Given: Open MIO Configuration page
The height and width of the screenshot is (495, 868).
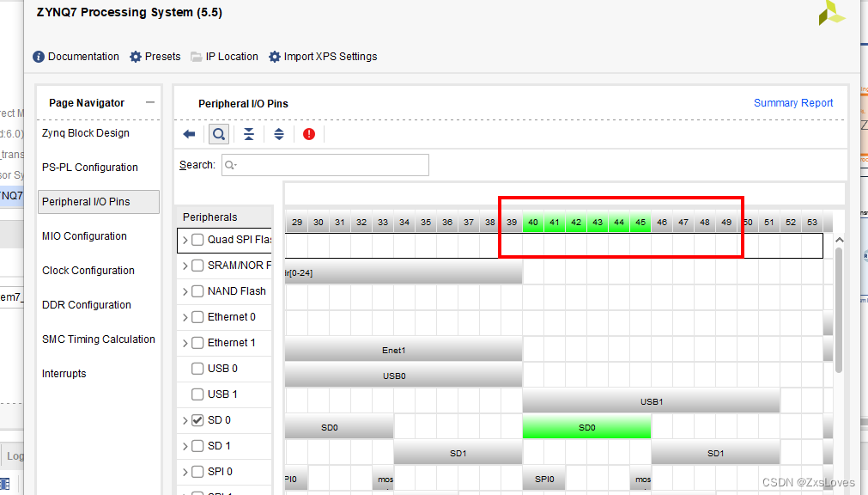Looking at the screenshot, I should coord(84,236).
